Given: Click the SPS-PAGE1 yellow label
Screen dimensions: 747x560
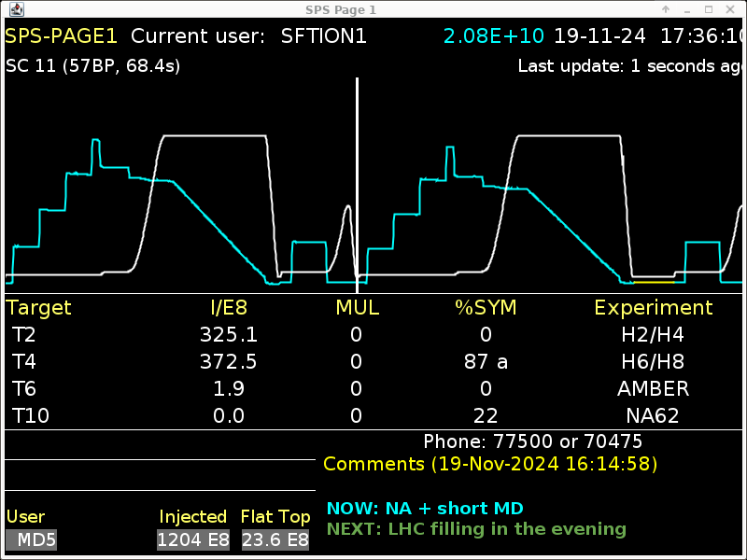Looking at the screenshot, I should [62, 36].
